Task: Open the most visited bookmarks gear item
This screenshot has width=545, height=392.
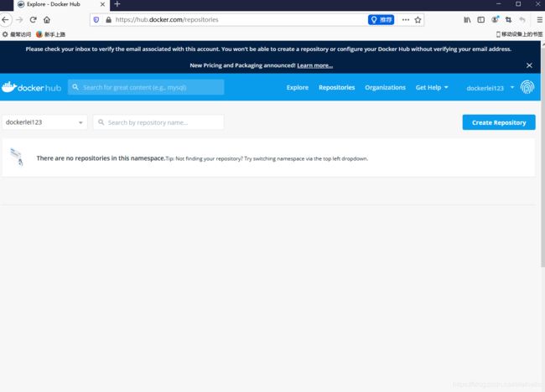Action: pyautogui.click(x=17, y=34)
